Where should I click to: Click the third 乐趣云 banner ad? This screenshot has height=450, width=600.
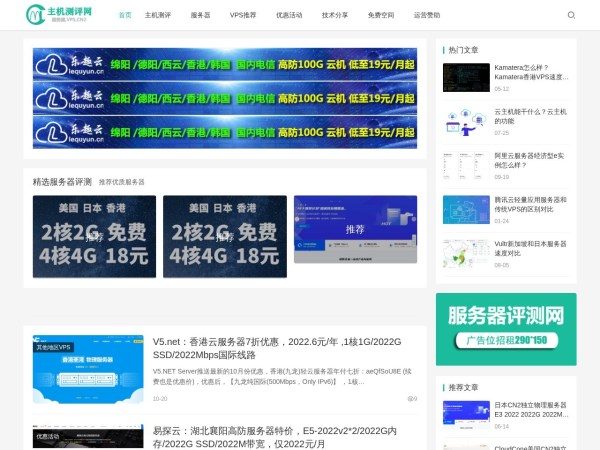(225, 132)
